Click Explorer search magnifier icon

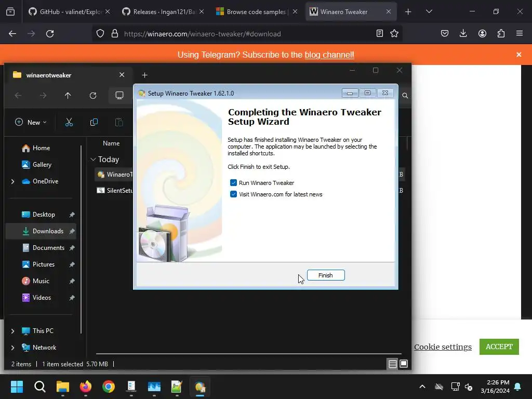(405, 96)
